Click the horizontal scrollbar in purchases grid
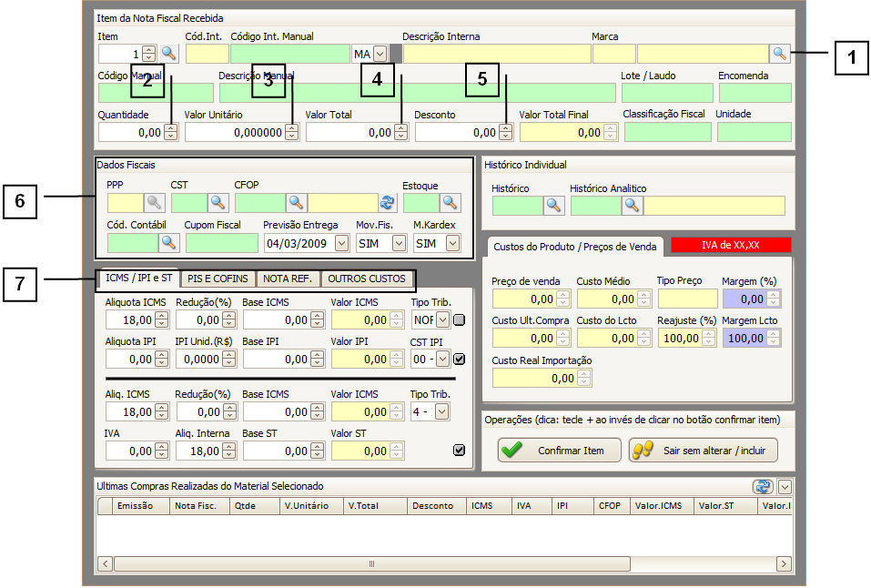The height and width of the screenshot is (588, 871). pyautogui.click(x=371, y=564)
